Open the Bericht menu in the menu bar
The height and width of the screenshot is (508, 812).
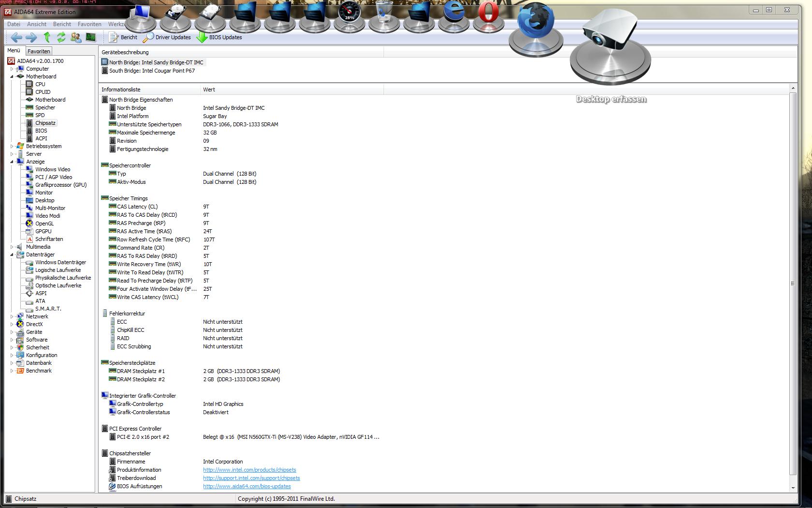click(x=62, y=24)
